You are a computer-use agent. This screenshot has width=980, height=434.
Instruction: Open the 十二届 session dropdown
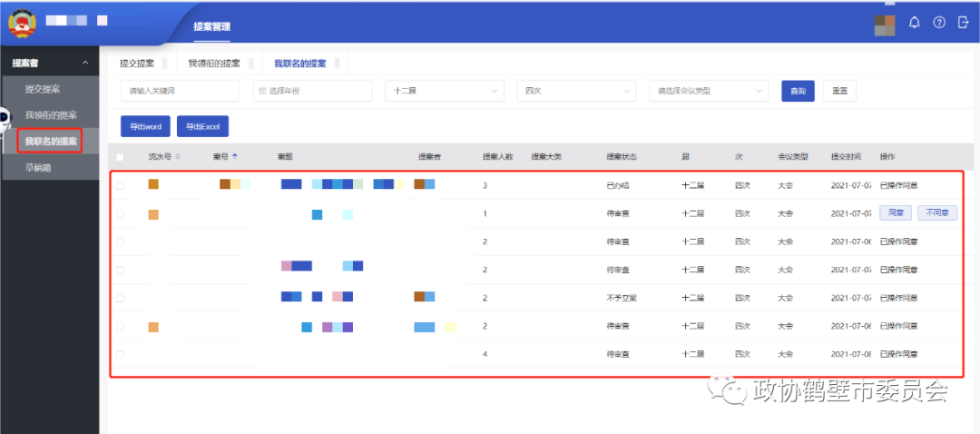click(445, 91)
